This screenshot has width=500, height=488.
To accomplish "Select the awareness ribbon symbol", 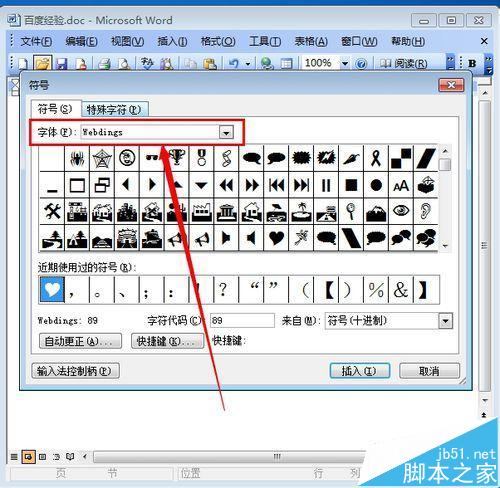I will (376, 158).
